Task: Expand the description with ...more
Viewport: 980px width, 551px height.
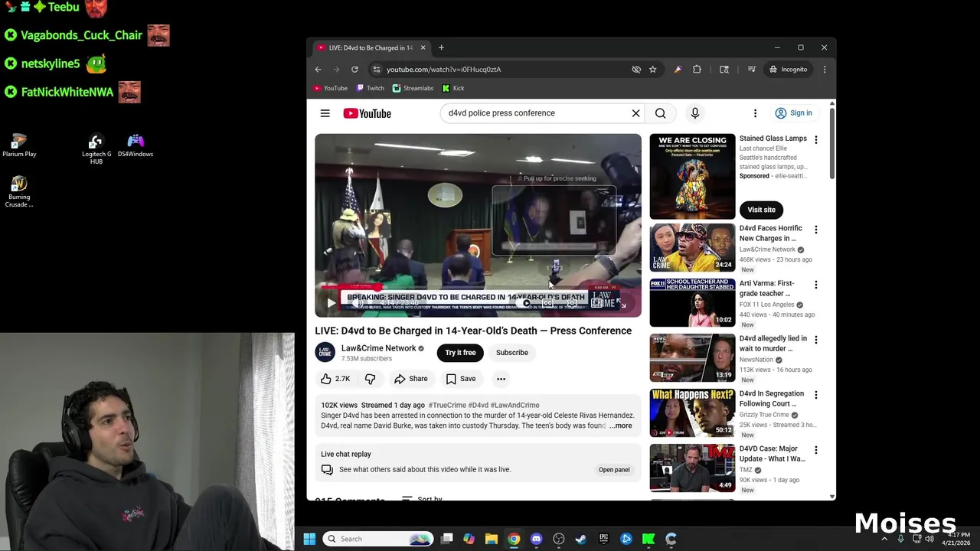Action: point(621,425)
